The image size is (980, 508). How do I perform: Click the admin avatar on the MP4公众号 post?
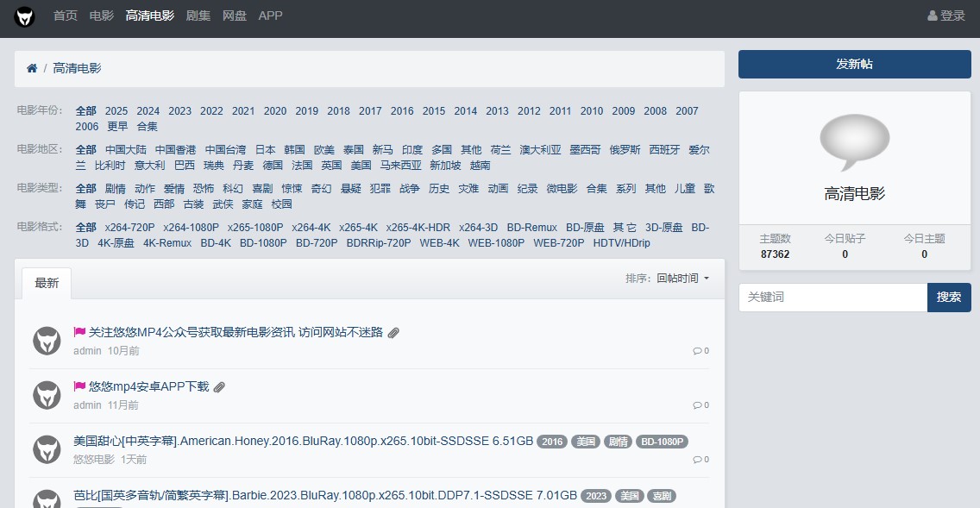click(47, 341)
